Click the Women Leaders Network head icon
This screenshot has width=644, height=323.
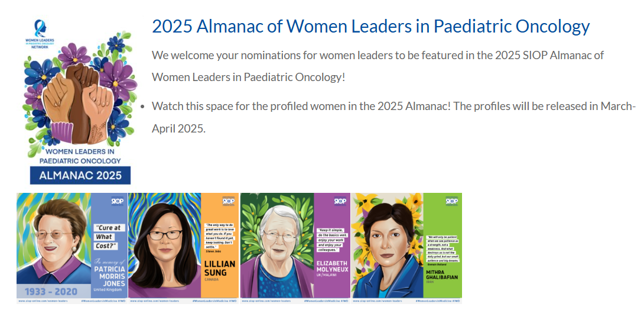[39, 27]
